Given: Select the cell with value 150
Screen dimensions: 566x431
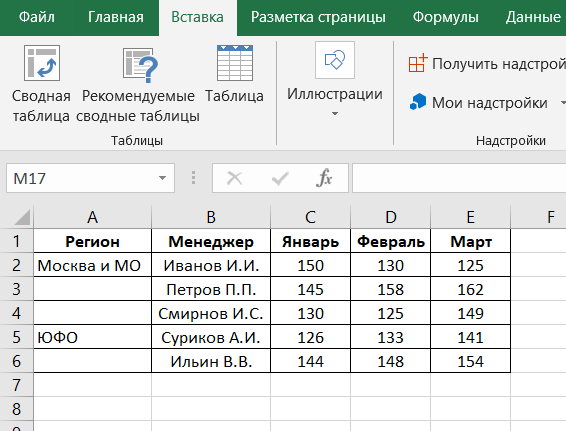Looking at the screenshot, I should coord(310,265).
